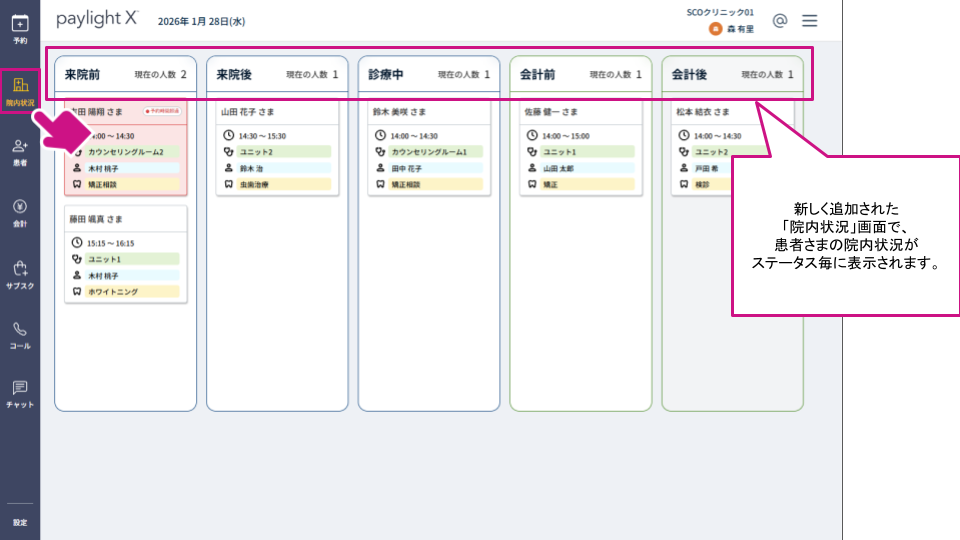The image size is (960, 540).
Task: Click the date 2026年 1月 28日(水)
Action: click(x=201, y=21)
